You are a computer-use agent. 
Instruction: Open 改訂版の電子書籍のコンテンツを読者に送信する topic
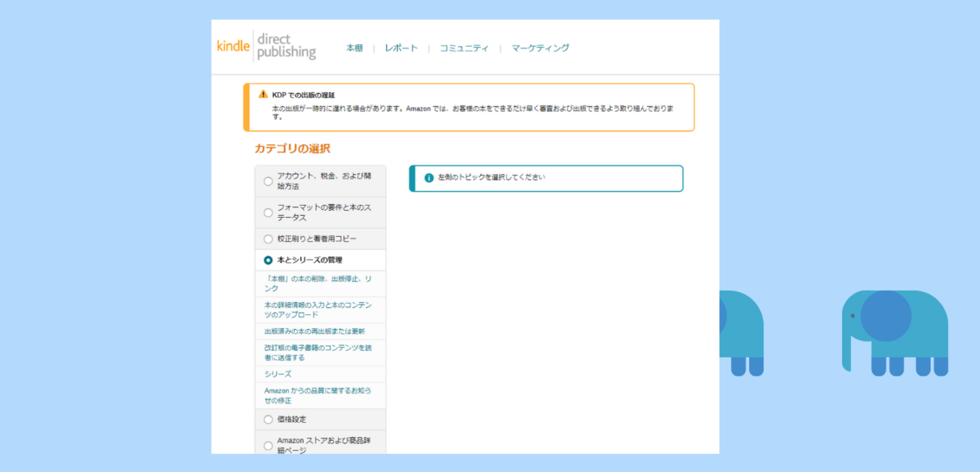(318, 353)
